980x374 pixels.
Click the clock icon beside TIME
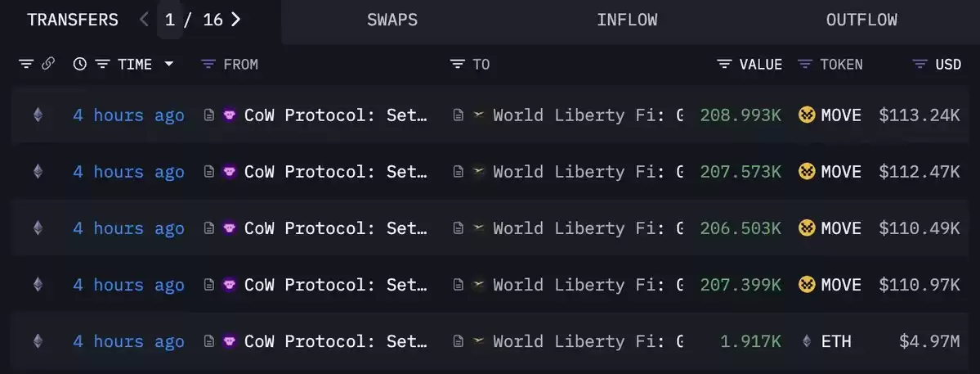coord(79,64)
